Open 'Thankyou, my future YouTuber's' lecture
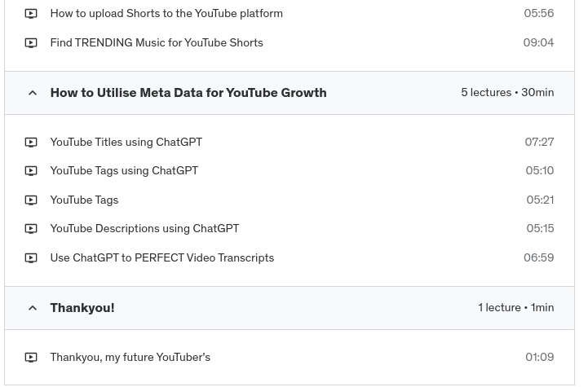The height and width of the screenshot is (387, 588). 130,358
